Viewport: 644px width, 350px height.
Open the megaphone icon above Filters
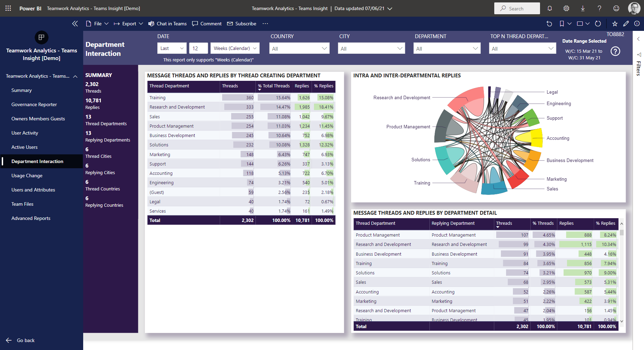639,55
